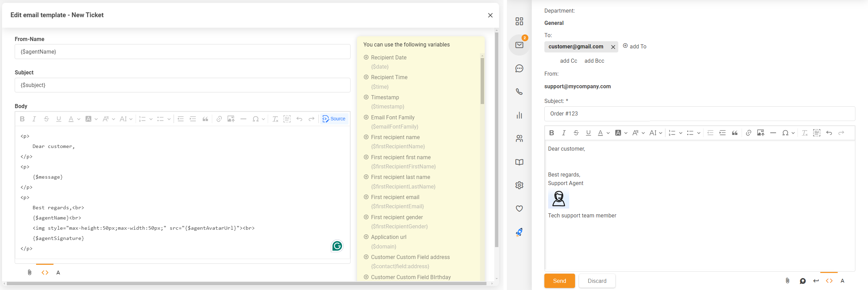The width and height of the screenshot is (868, 290).
Task: Expand font color dropdown in template editor
Action: point(78,119)
